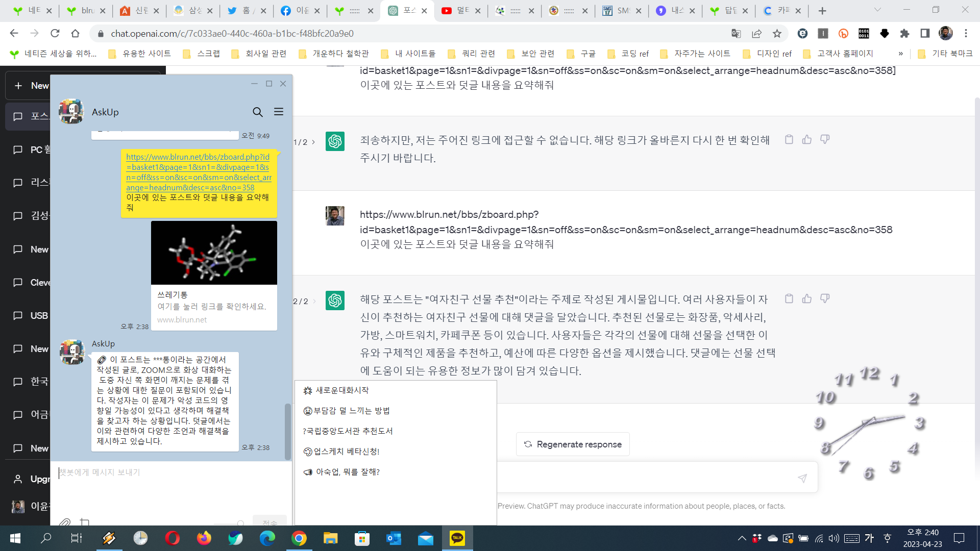The width and height of the screenshot is (980, 551).
Task: Click the Chrome profile avatar
Action: (x=945, y=33)
